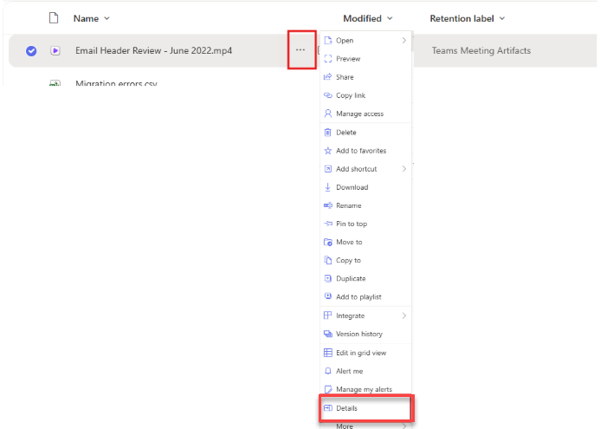Choose Add to favorites entry

tap(365, 151)
